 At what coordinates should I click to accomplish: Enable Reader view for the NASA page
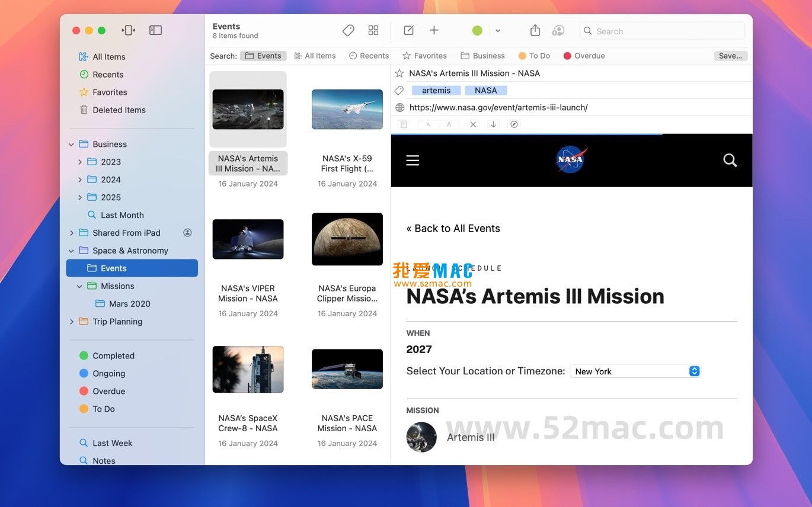tap(404, 124)
